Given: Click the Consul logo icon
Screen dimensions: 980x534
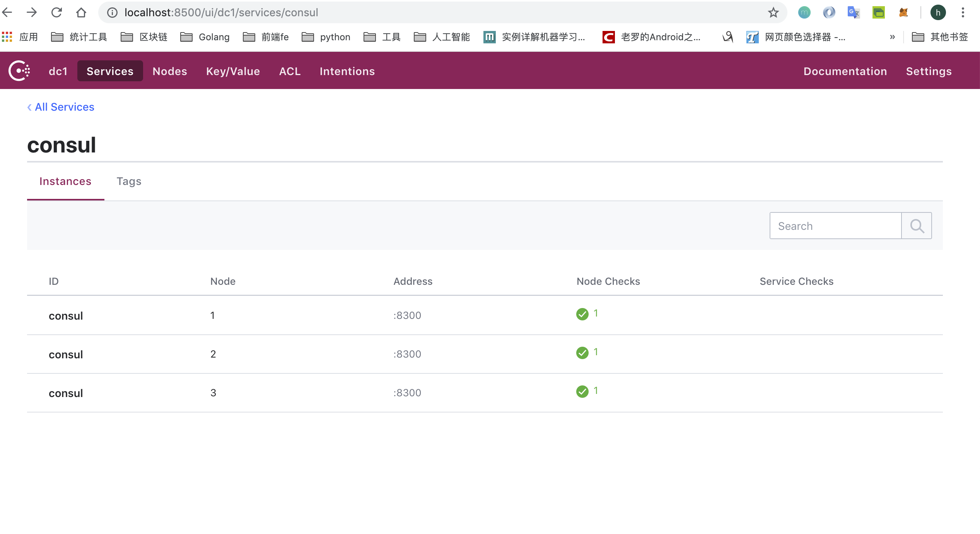Looking at the screenshot, I should (x=19, y=71).
